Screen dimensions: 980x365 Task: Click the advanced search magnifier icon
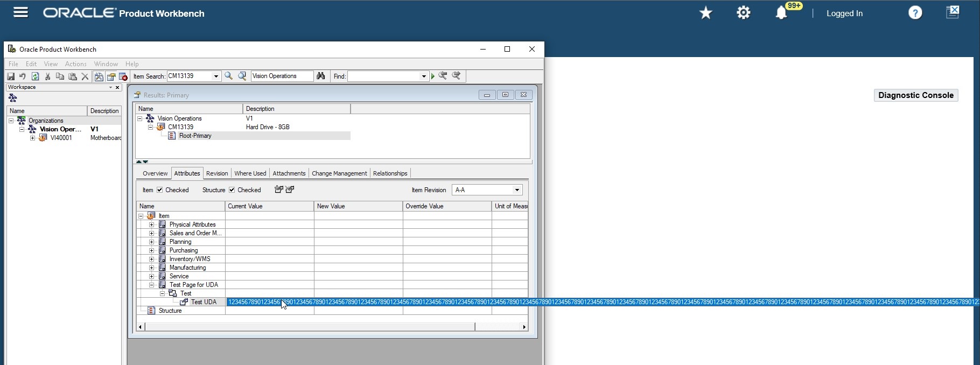point(242,76)
